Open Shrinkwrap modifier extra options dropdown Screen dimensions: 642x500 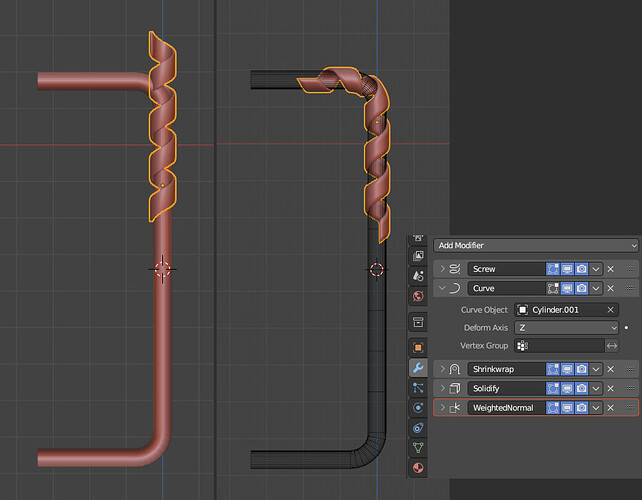coord(596,369)
